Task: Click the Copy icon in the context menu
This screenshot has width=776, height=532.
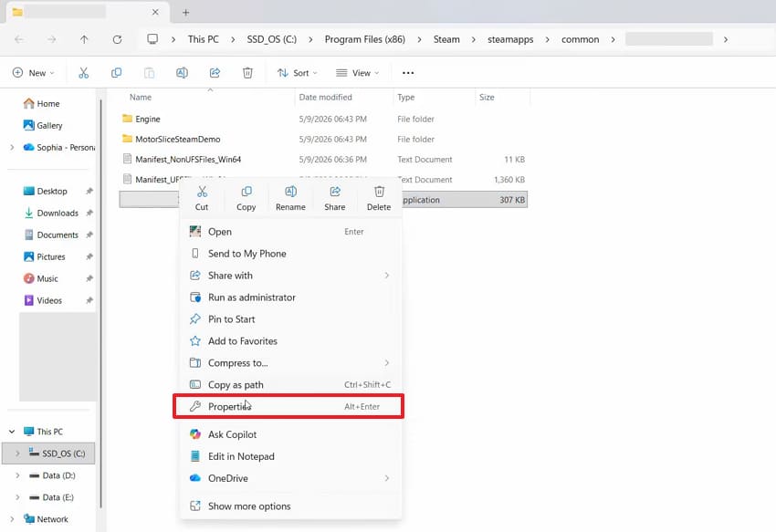Action: (x=246, y=192)
